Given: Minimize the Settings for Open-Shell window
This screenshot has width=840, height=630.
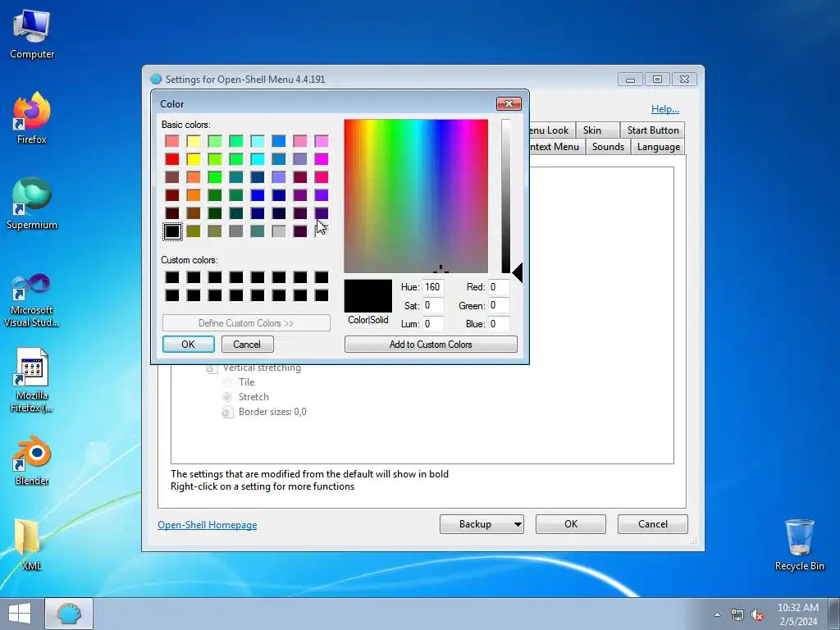Looking at the screenshot, I should point(630,80).
